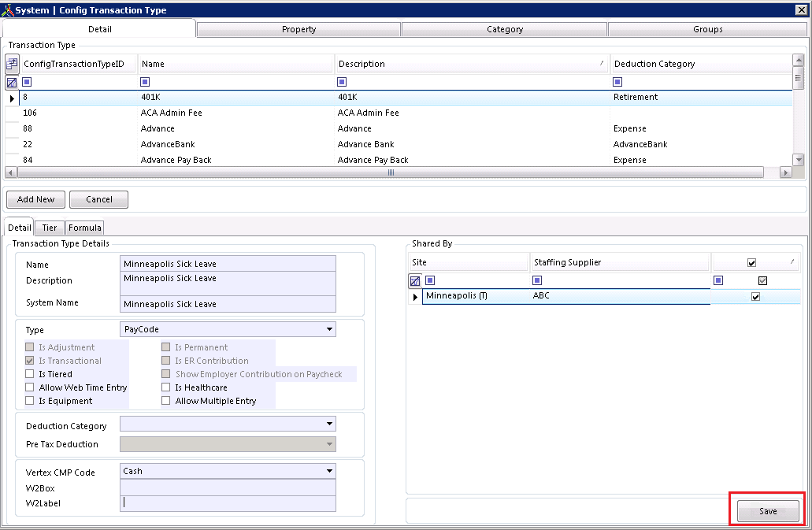Click filter operator icon under Staffing Supplier column
812x530 pixels.
tap(537, 280)
